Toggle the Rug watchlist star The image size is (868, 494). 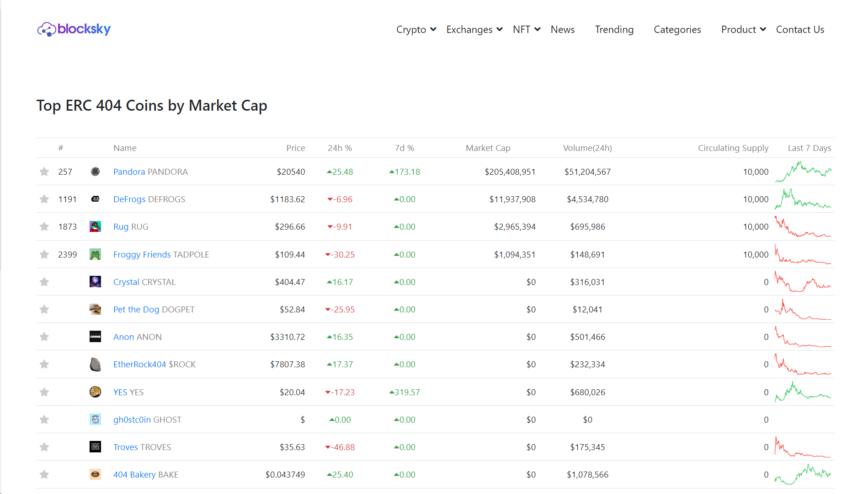point(44,226)
